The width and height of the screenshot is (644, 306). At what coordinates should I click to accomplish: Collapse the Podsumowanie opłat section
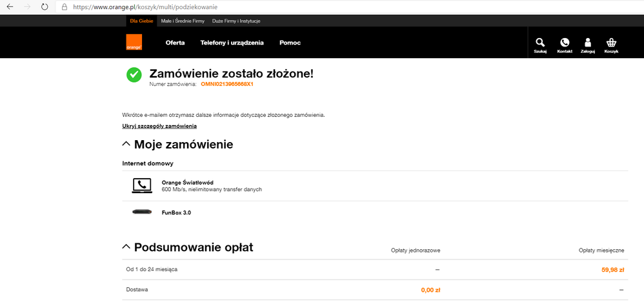(126, 247)
